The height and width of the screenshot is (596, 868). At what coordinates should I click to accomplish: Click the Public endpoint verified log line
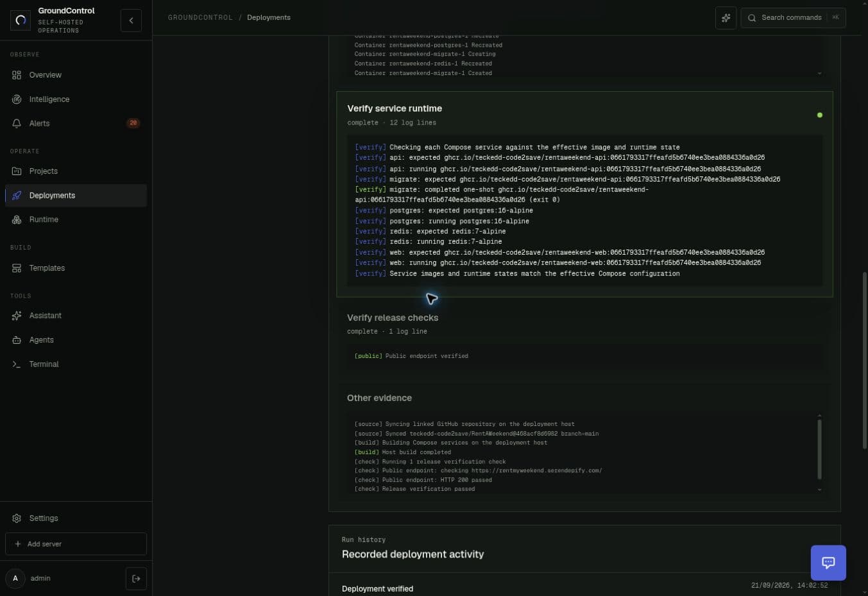pos(411,356)
